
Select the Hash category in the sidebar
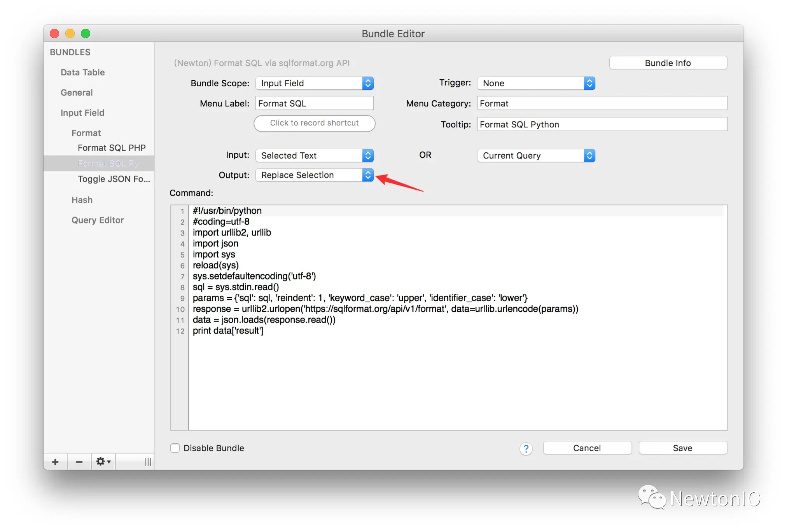(x=82, y=200)
